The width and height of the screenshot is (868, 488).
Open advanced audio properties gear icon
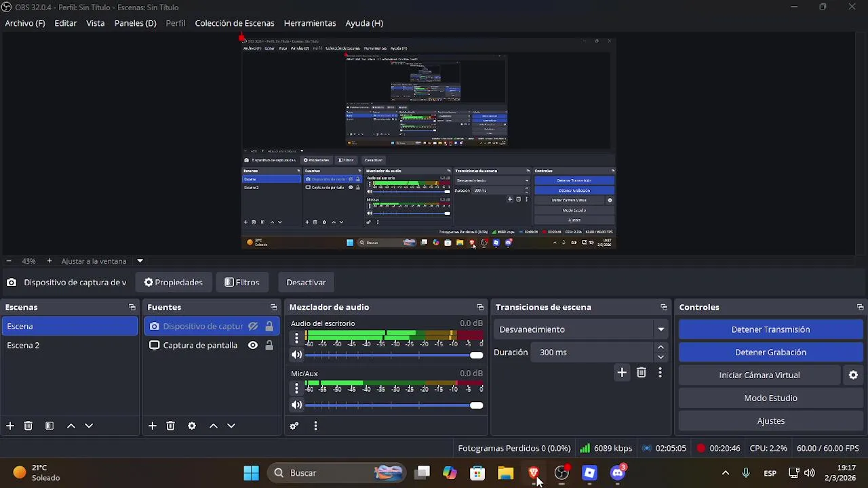pos(294,426)
